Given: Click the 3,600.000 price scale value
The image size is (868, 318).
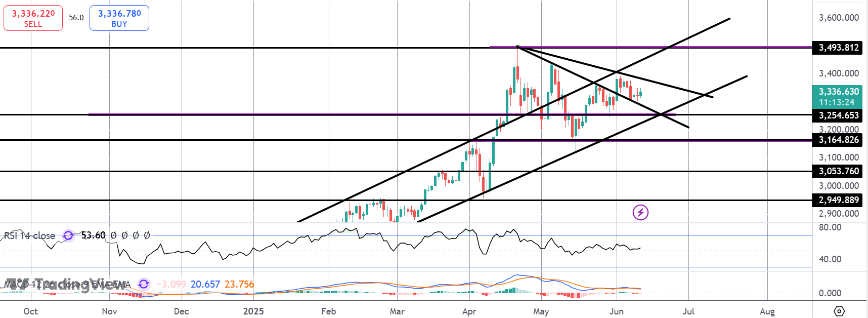Looking at the screenshot, I should click(x=839, y=18).
